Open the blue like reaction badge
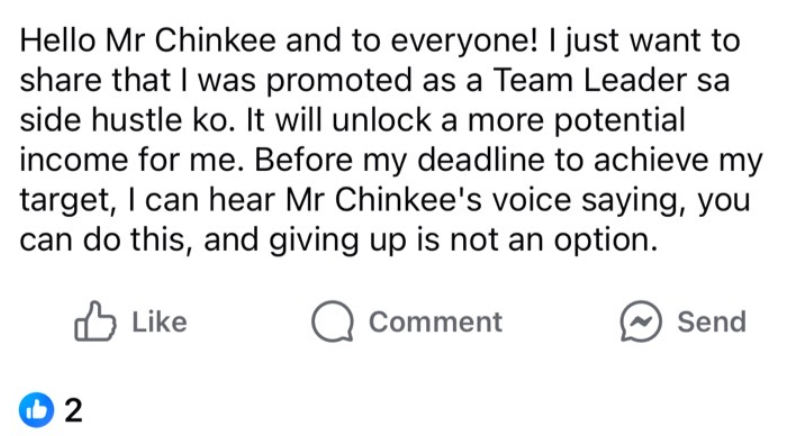The image size is (794, 436). pyautogui.click(x=36, y=410)
